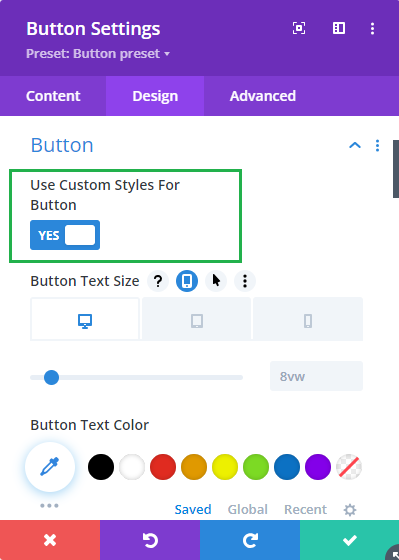This screenshot has width=399, height=560.
Task: Choose the black color swatch
Action: (x=101, y=467)
